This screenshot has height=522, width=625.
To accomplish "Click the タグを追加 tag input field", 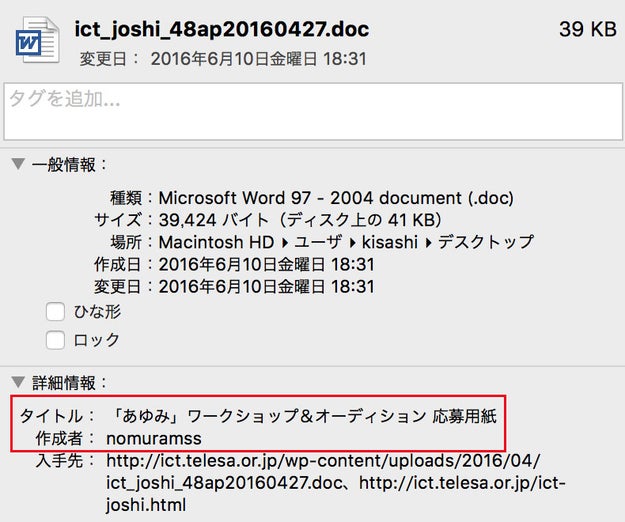I will click(x=312, y=110).
